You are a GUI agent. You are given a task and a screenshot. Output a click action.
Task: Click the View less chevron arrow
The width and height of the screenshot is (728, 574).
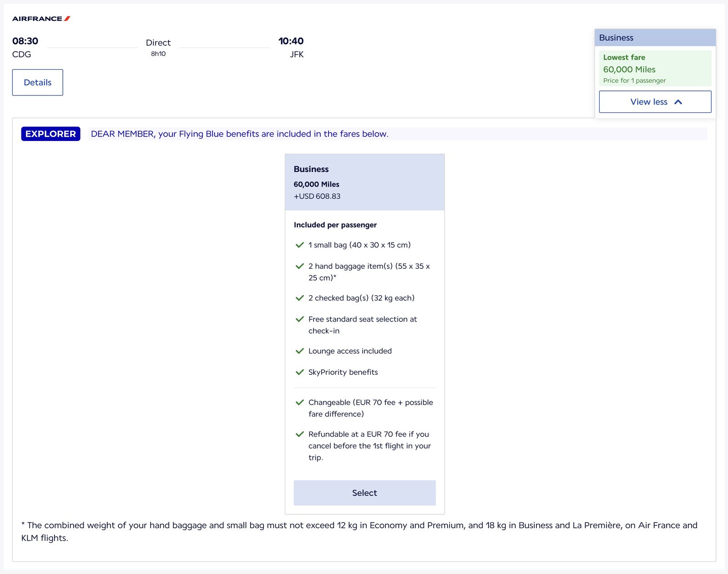click(x=678, y=102)
